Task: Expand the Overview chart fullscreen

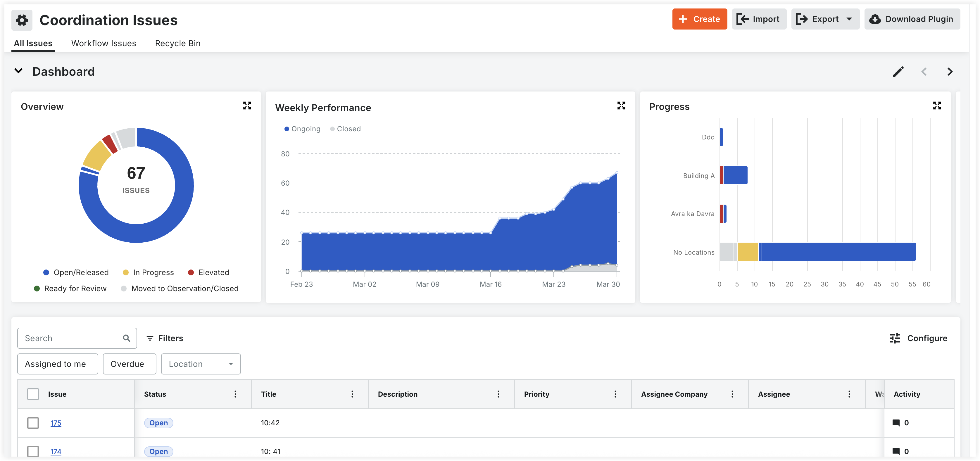Action: pyautogui.click(x=247, y=106)
